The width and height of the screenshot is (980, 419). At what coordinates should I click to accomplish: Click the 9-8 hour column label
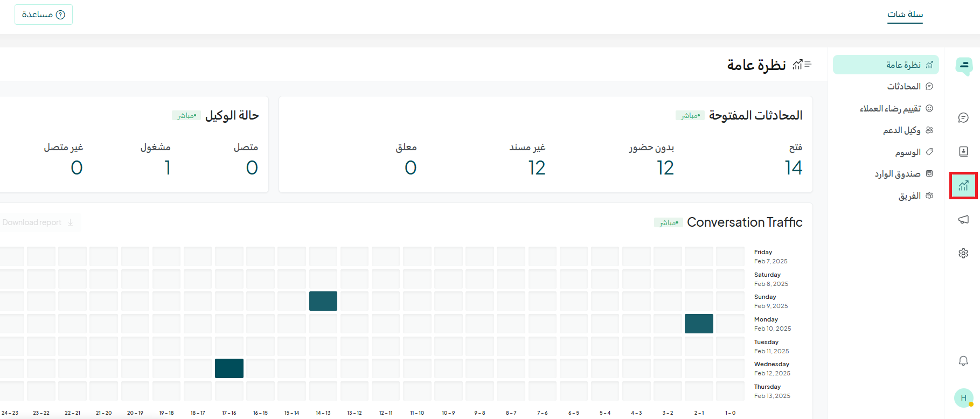pos(479,413)
